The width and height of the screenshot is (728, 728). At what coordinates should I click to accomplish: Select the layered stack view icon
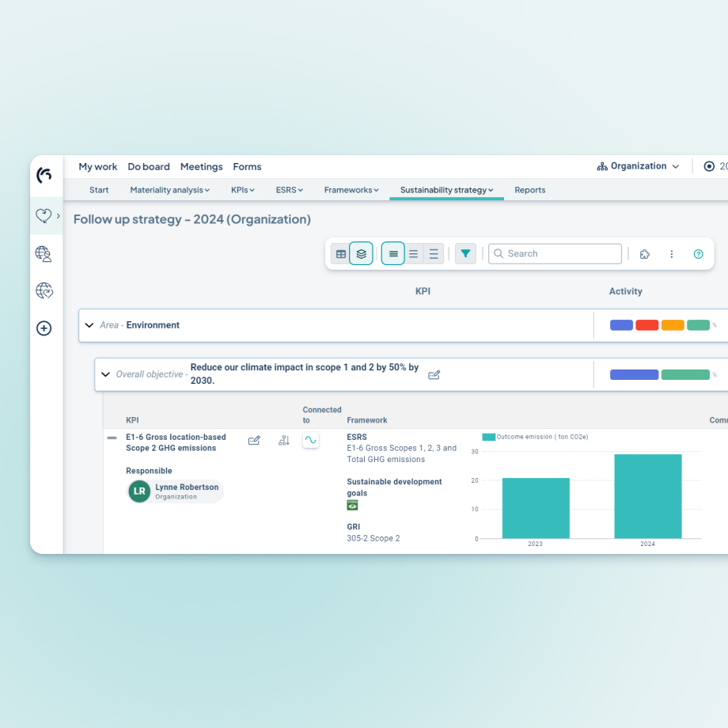[x=362, y=253]
